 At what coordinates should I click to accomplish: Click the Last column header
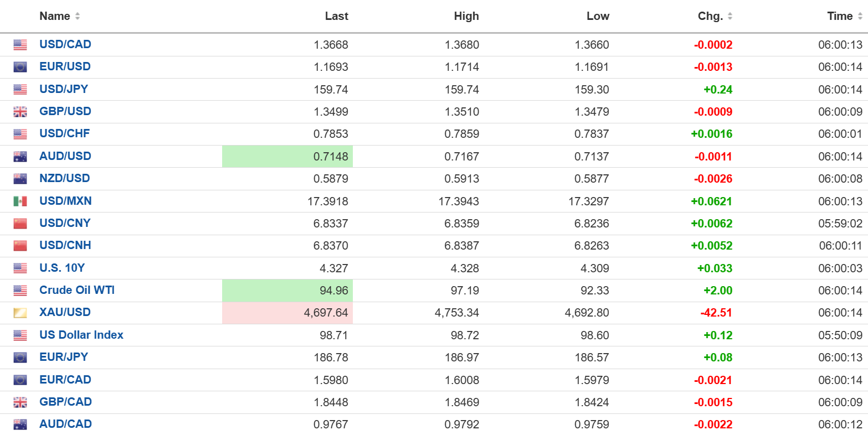tap(336, 16)
